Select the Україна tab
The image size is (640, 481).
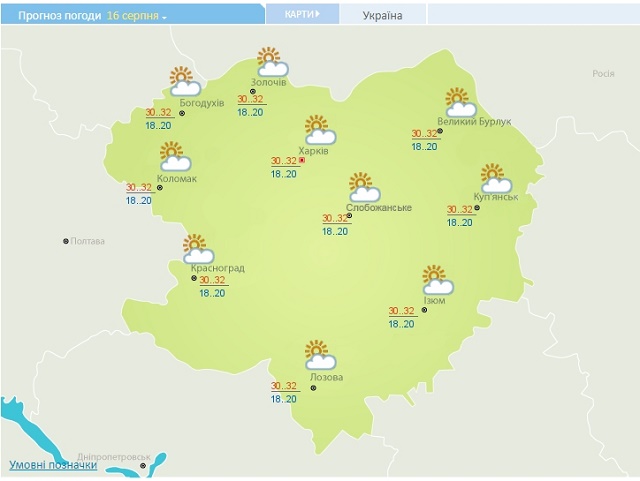coord(383,16)
